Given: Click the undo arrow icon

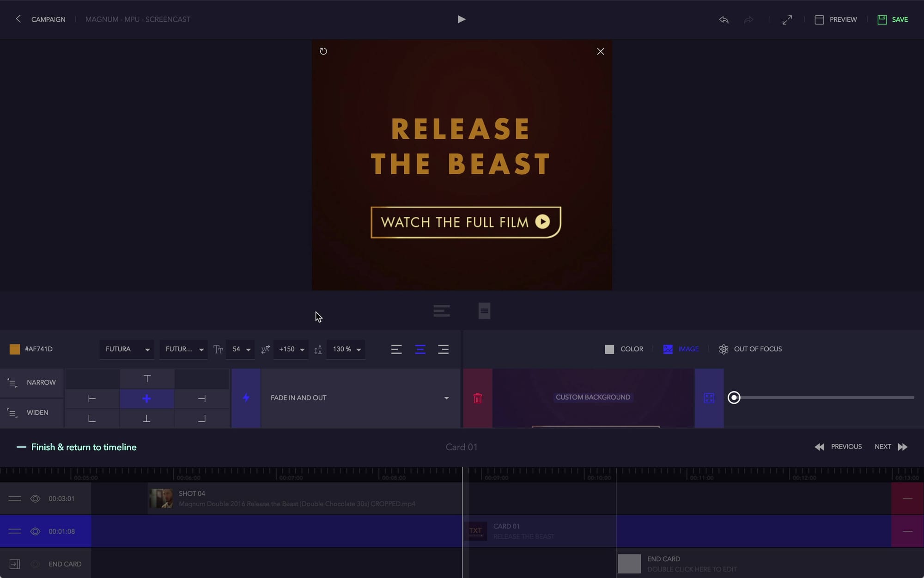Looking at the screenshot, I should (723, 19).
